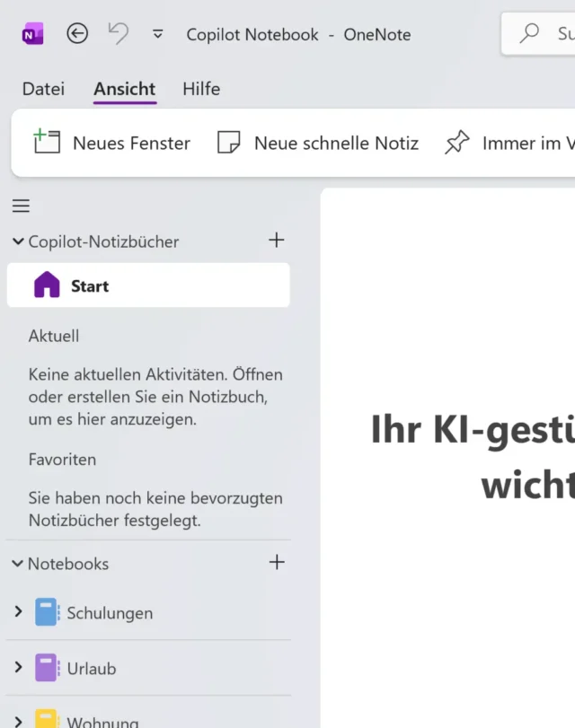Viewport: 575px width, 728px height.
Task: Click the 'Ihr KI-gestü' headline text
Action: click(x=473, y=430)
